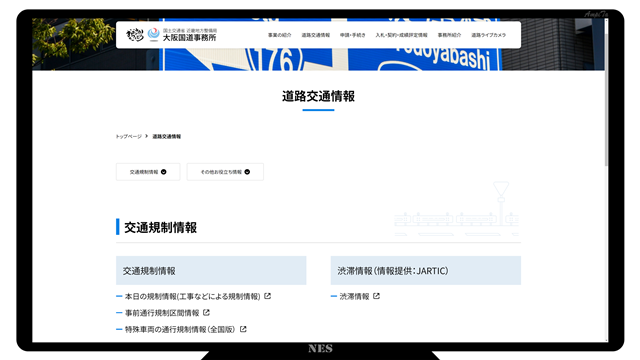Click external-link icon beside 事前通行規制区間情報
The width and height of the screenshot is (640, 360).
pyautogui.click(x=207, y=313)
